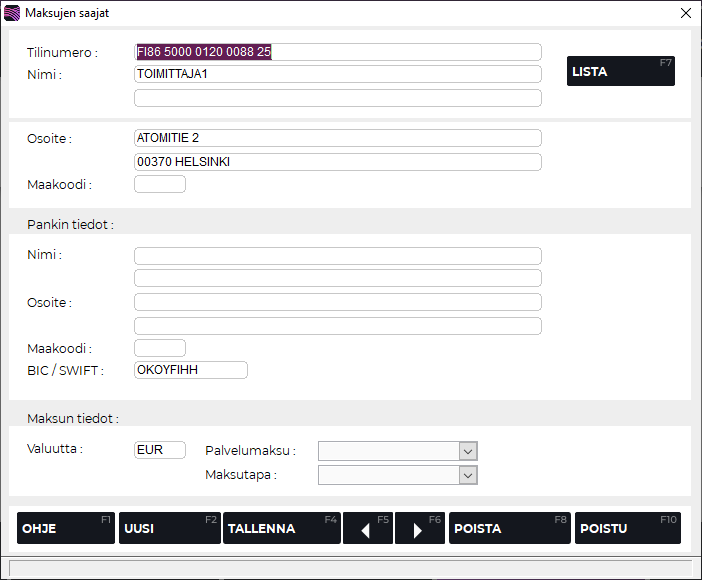Viewport: 702px width, 580px height.
Task: Click the payee Nimi field TOIMITTAJA1
Action: 337,74
